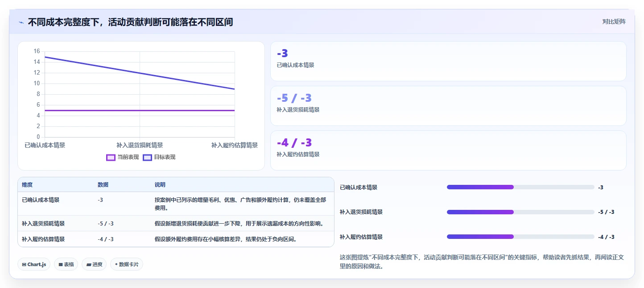Toggle the 目标表现 legend swatch
This screenshot has width=644, height=288.
[148, 157]
